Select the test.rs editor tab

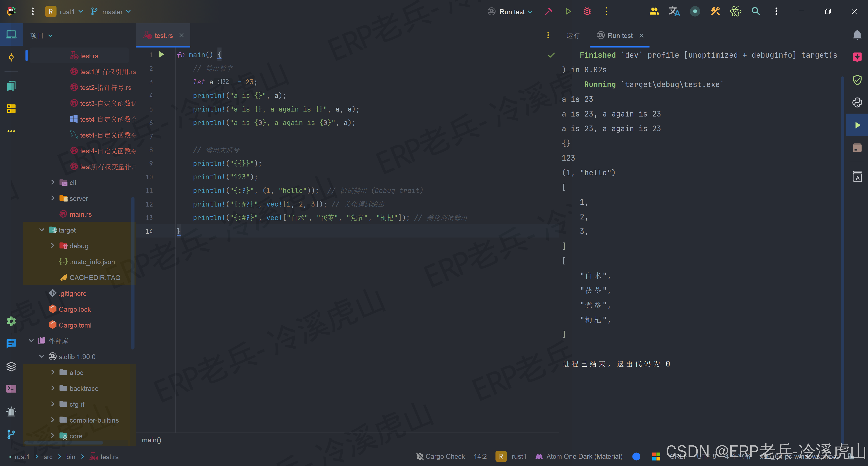(163, 36)
